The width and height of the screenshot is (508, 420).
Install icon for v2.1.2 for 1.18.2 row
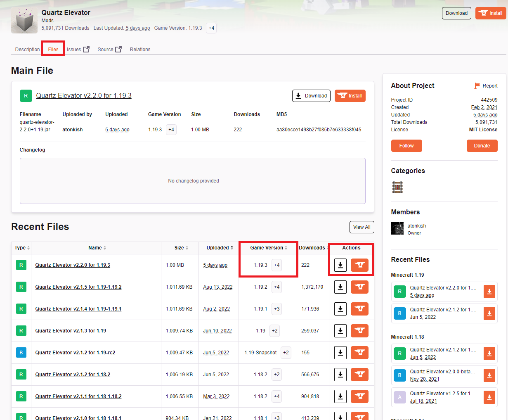click(359, 375)
